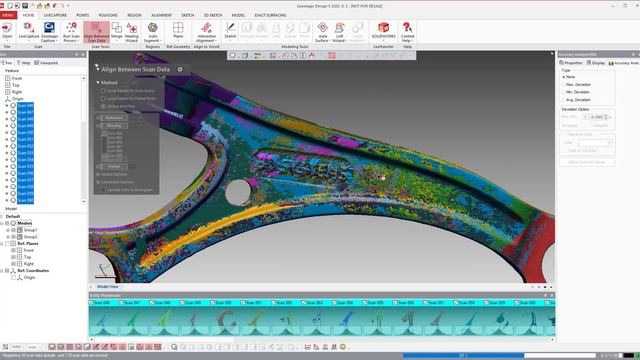640x360 pixels.
Task: Expand Group1 under Meshes
Action: point(7,230)
